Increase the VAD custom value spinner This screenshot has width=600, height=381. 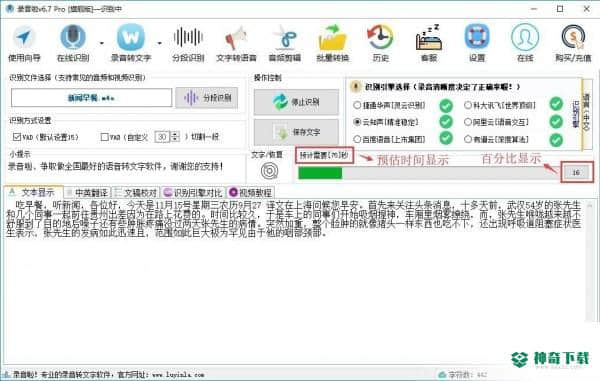[175, 134]
